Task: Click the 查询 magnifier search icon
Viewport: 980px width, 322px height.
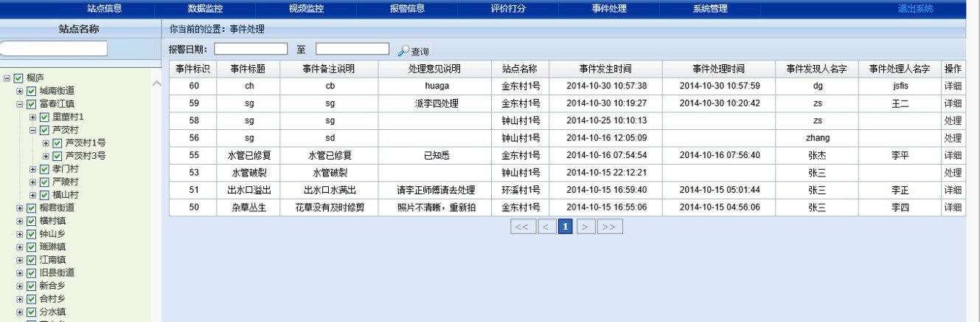Action: point(403,51)
